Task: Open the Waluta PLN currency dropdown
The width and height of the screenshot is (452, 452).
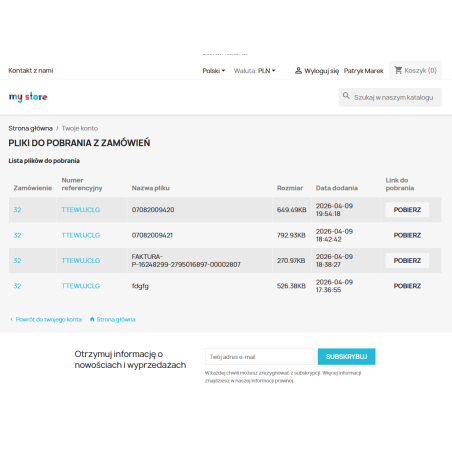Action: pyautogui.click(x=254, y=71)
